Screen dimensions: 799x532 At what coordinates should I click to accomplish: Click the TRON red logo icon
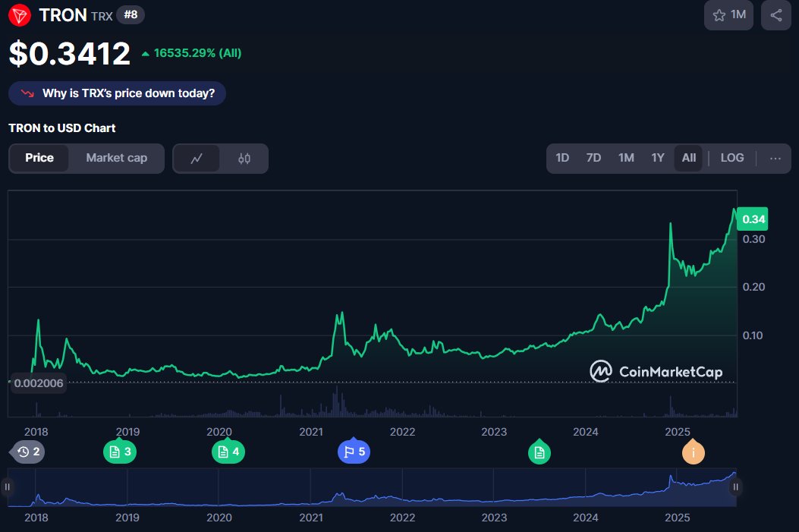[20, 15]
